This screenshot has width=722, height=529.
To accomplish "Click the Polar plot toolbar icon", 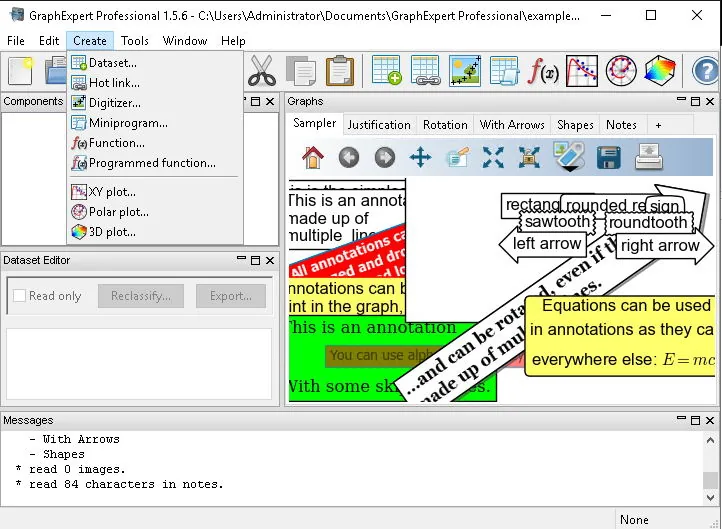I will (x=621, y=71).
